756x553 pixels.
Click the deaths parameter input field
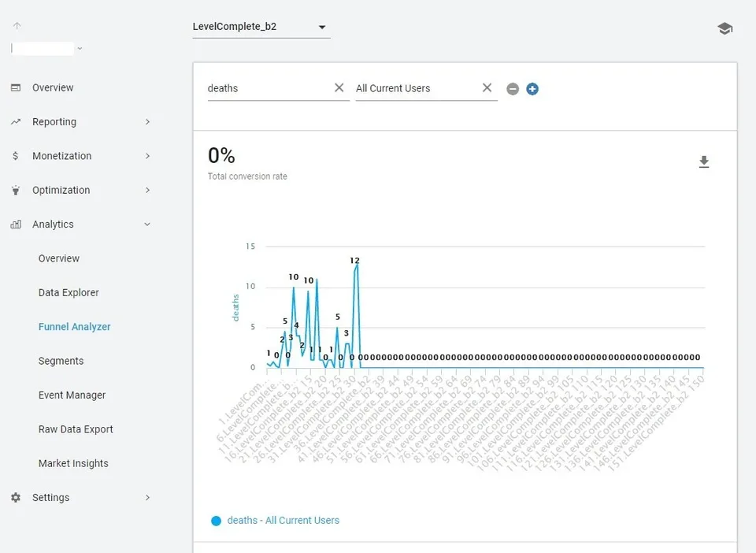click(x=268, y=88)
